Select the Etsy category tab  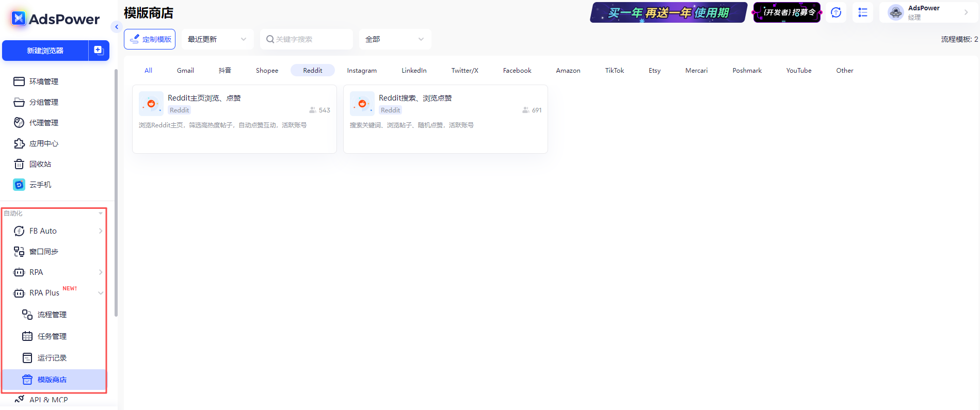tap(654, 70)
